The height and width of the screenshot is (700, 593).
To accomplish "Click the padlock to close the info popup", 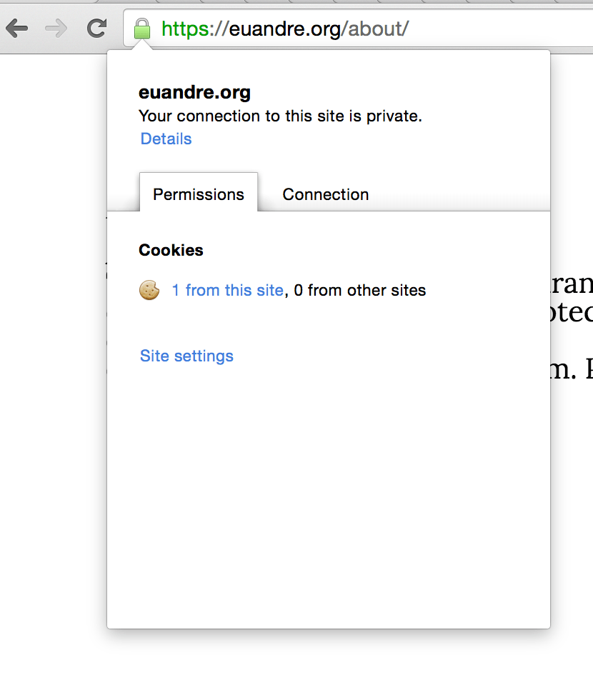I will pos(141,29).
